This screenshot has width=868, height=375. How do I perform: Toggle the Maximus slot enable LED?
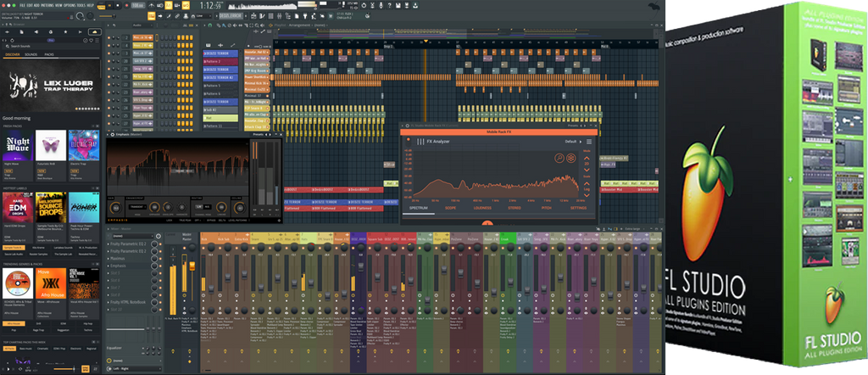(159, 258)
